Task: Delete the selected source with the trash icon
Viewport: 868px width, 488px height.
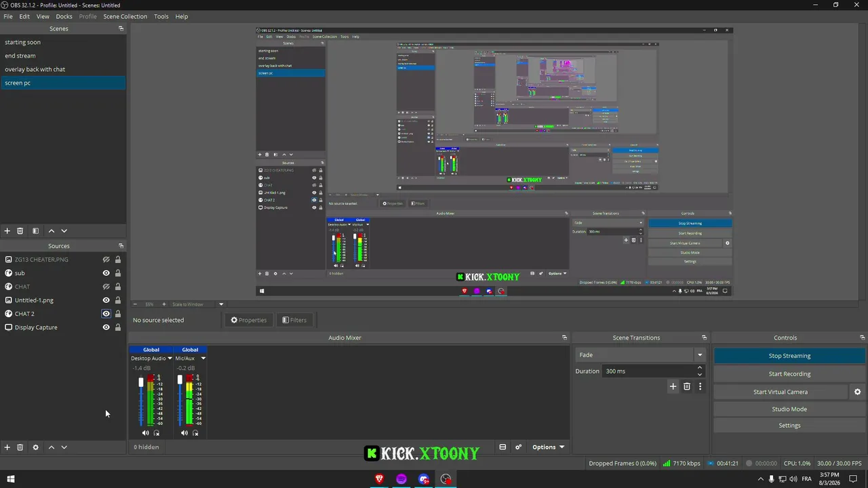Action: [20, 447]
